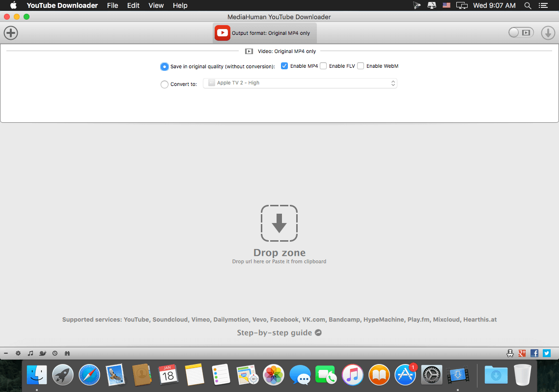The height and width of the screenshot is (392, 559).
Task: Uncheck the Enable MP4 checkbox
Action: click(x=284, y=66)
